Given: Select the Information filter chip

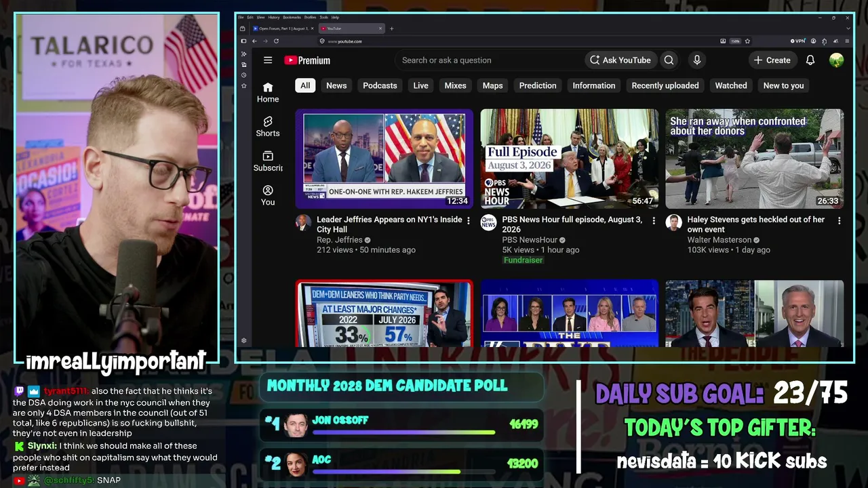Looking at the screenshot, I should coord(594,85).
